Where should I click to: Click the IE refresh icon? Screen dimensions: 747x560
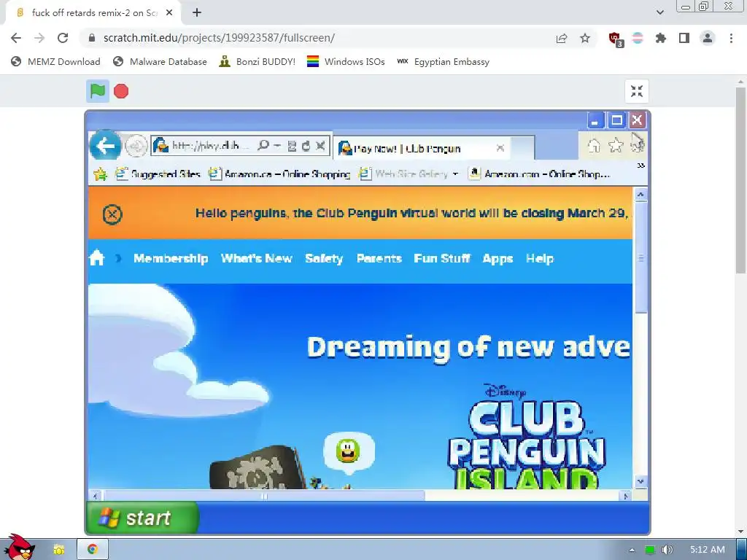[306, 146]
